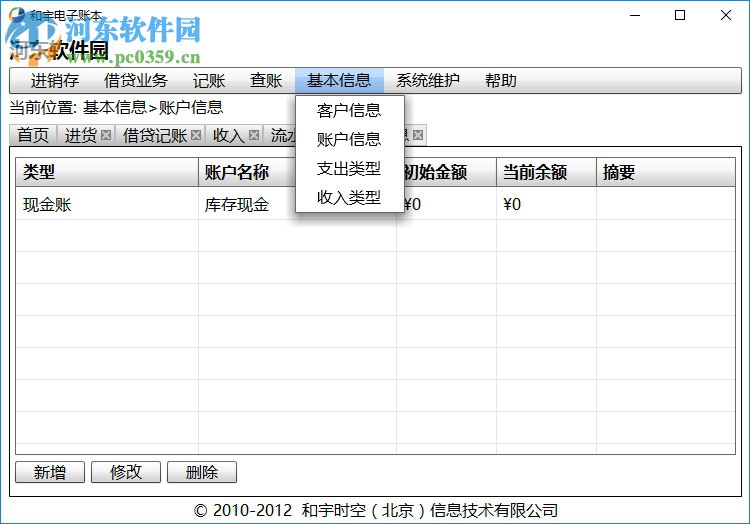Select the ¥0 当前余额 cell
The height and width of the screenshot is (524, 750).
[547, 204]
